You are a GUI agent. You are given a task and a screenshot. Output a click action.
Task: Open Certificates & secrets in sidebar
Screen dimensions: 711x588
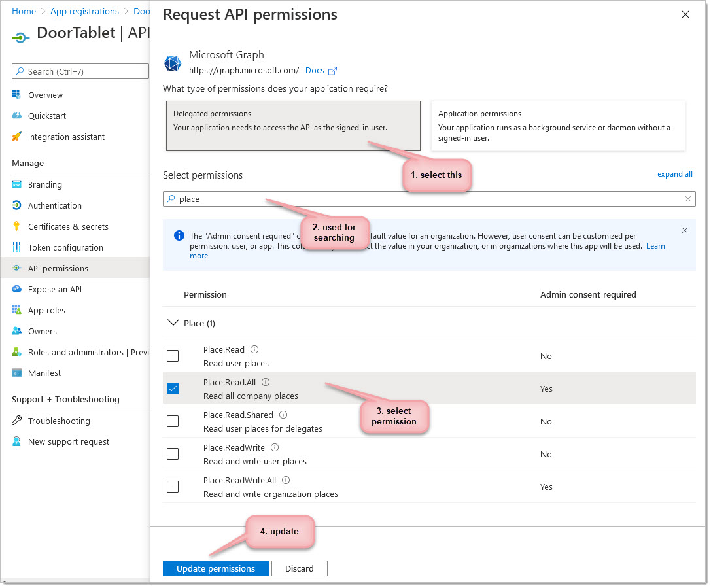click(68, 226)
